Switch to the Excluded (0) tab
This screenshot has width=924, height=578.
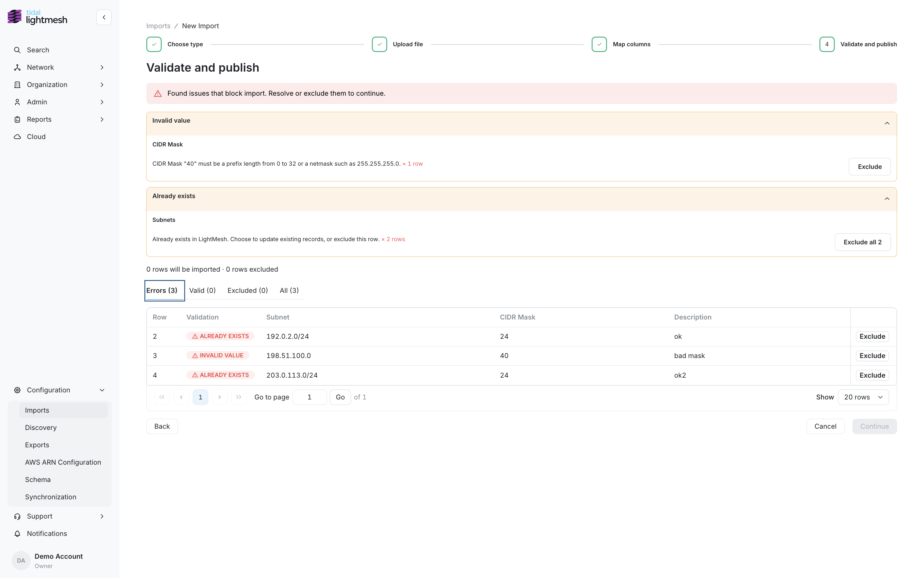(x=247, y=291)
